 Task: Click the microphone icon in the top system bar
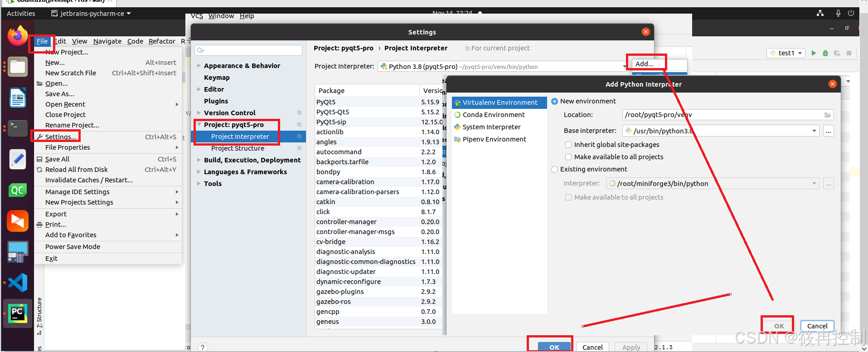pos(838,13)
